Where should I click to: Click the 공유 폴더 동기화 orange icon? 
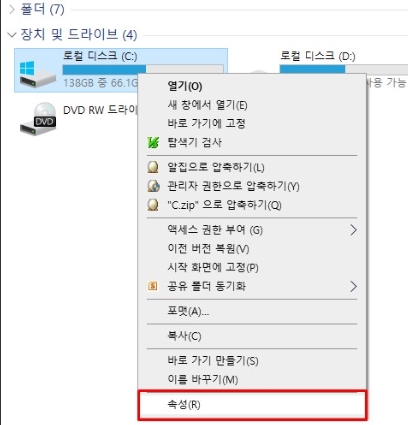(153, 286)
